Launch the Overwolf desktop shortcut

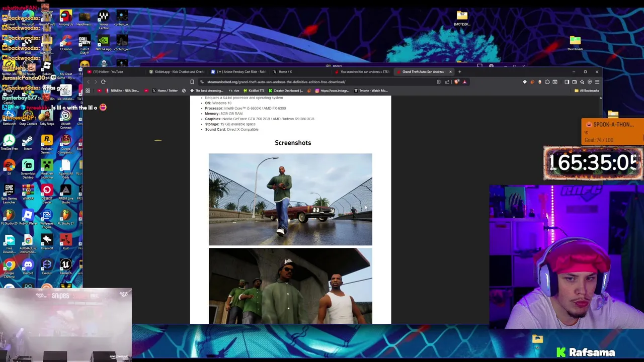pos(47,242)
